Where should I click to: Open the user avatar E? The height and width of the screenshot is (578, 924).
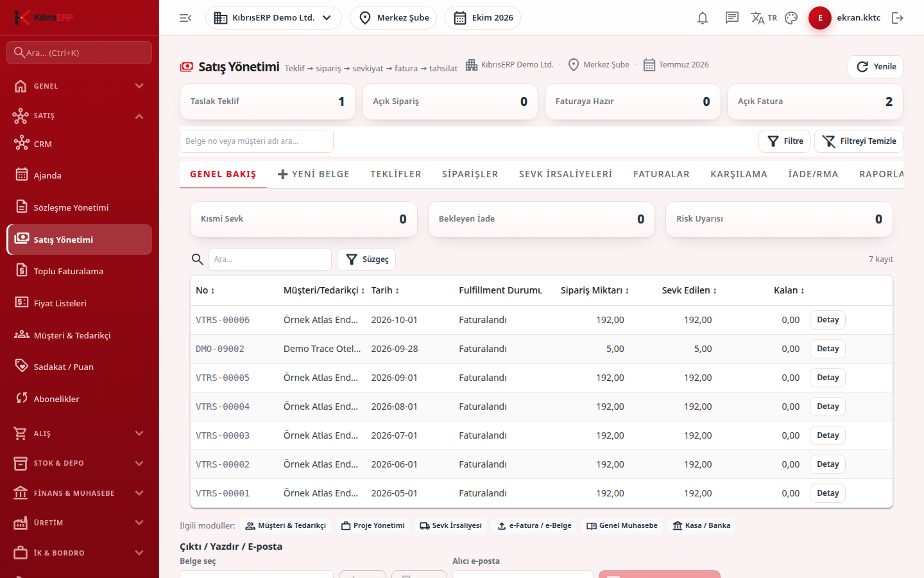(x=820, y=18)
